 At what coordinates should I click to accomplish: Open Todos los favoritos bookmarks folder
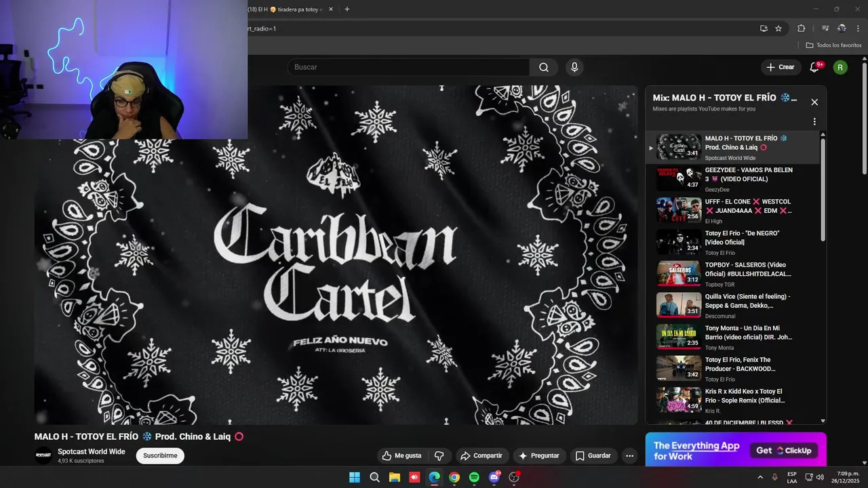tap(833, 45)
